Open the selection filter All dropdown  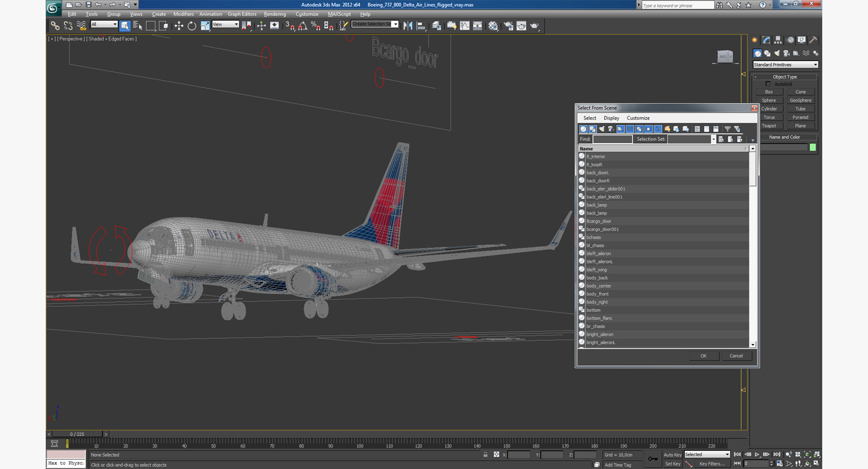[x=104, y=25]
